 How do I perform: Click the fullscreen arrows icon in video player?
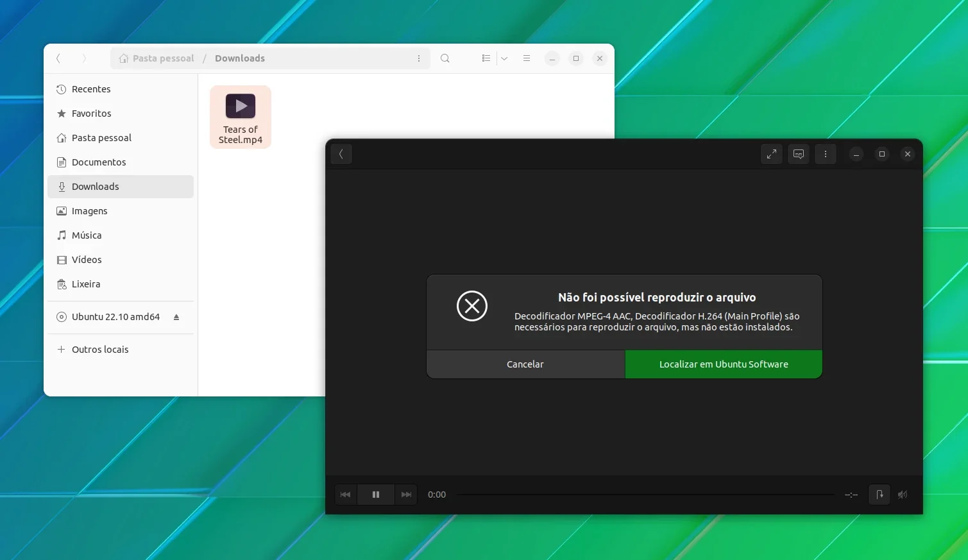tap(771, 154)
